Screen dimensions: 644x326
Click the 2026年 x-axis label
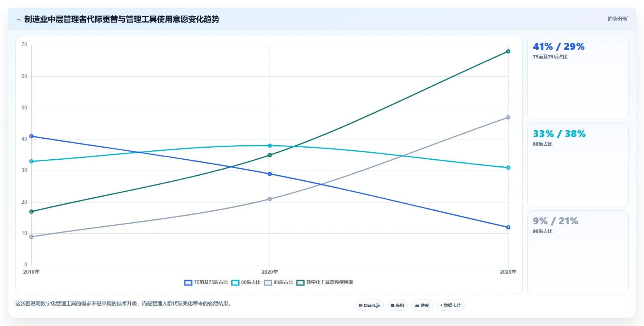(x=508, y=272)
